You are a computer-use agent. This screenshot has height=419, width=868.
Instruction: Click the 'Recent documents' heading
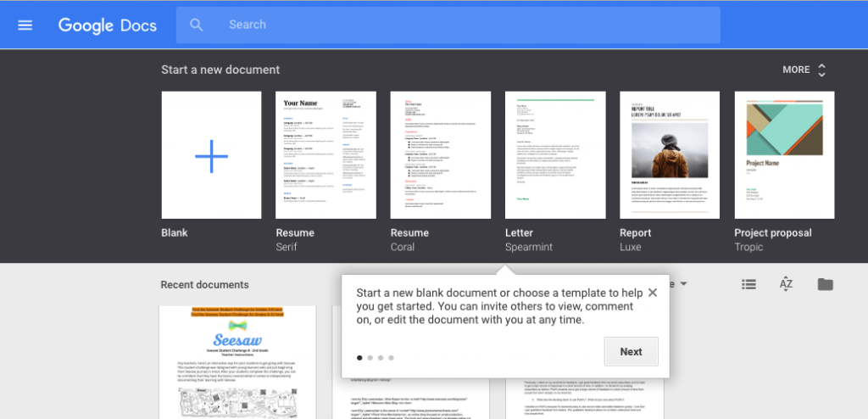(x=205, y=285)
